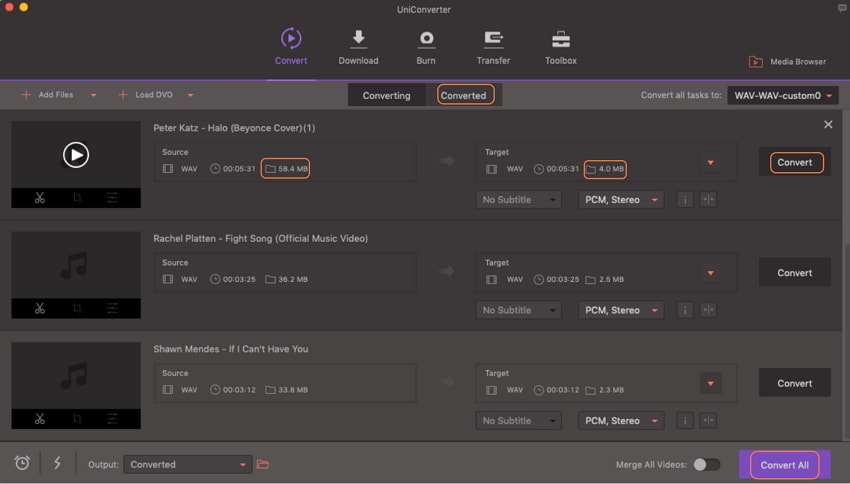Click title Shawn Mendes - If I Can't Have You
The width and height of the screenshot is (850, 484).
(x=231, y=349)
